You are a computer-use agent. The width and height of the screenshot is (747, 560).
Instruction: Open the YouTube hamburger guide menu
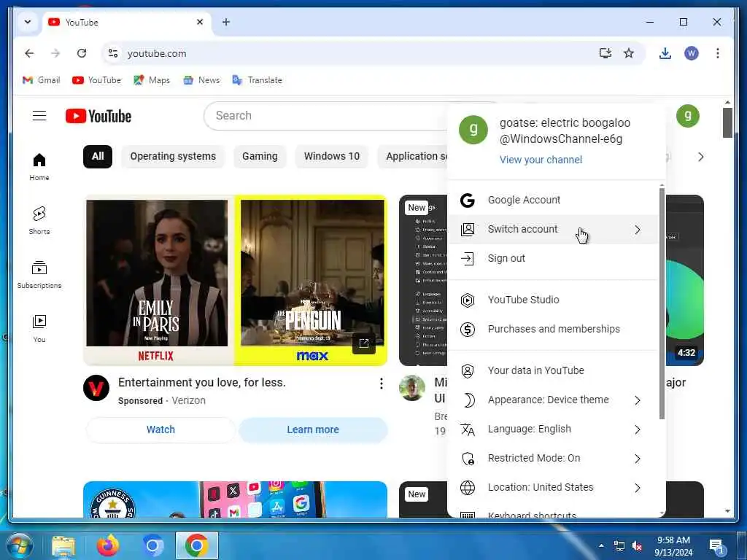point(39,116)
